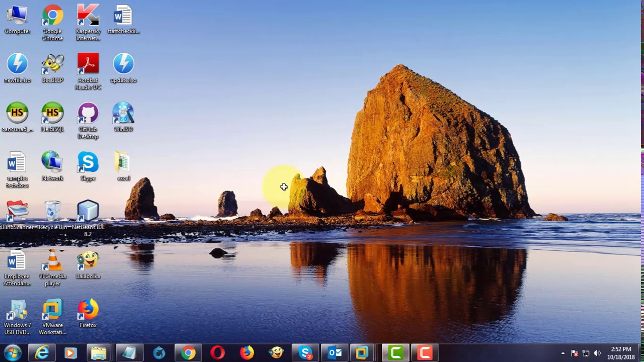Show hidden system tray icons arrow

click(563, 353)
